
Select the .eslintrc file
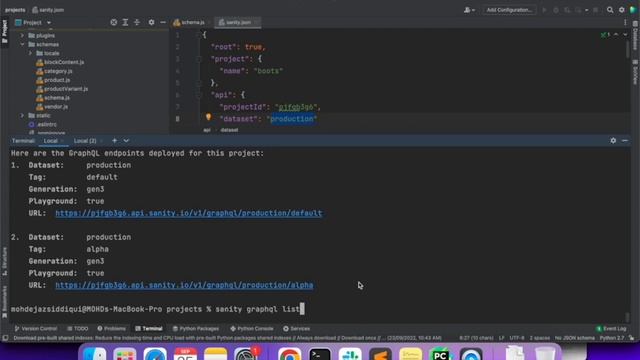pyautogui.click(x=43, y=124)
